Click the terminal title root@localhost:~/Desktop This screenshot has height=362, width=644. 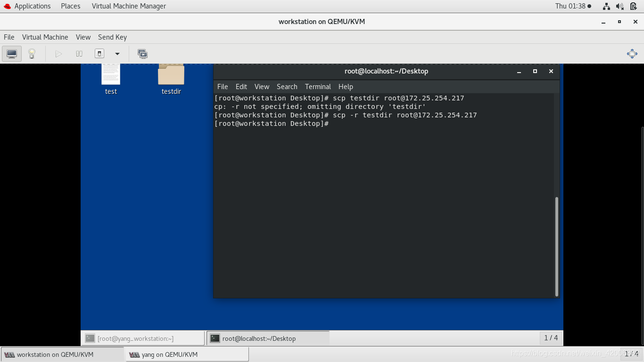[386, 71]
